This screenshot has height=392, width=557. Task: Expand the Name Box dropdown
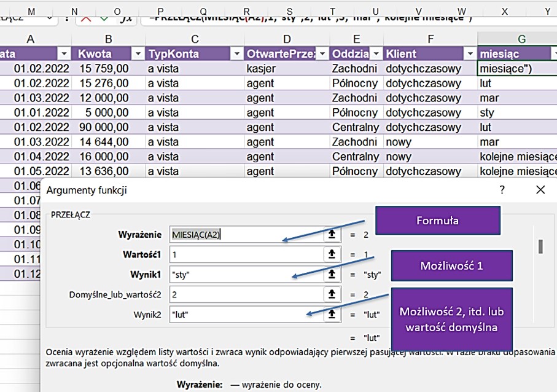click(x=50, y=18)
